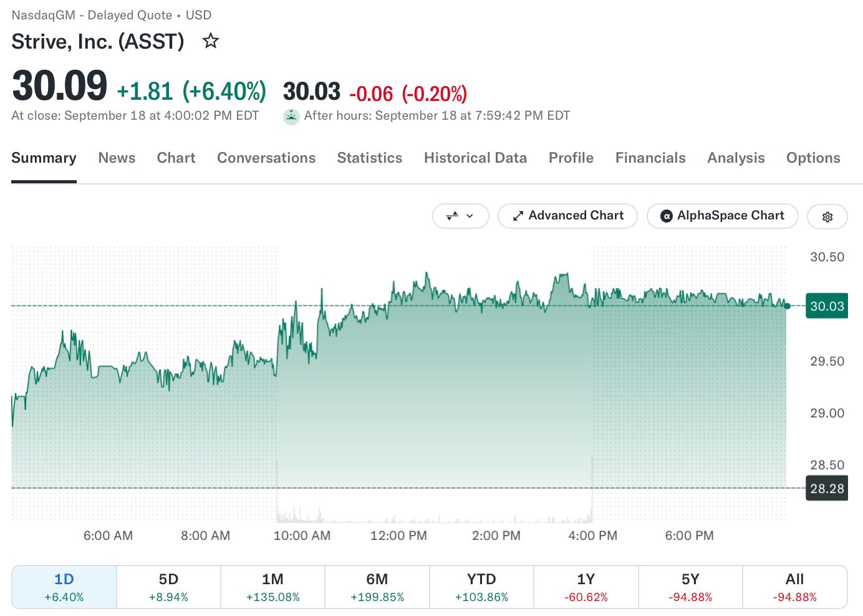The width and height of the screenshot is (863, 616).
Task: Click the NasdaqGM - Delayed Quote text
Action: (x=92, y=15)
